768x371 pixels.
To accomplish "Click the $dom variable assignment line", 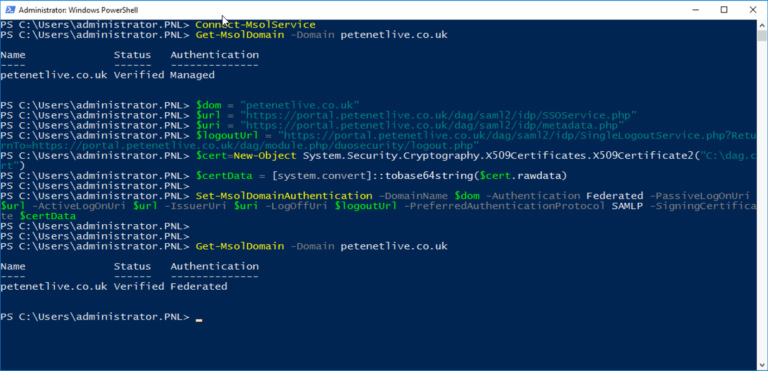I will click(278, 105).
